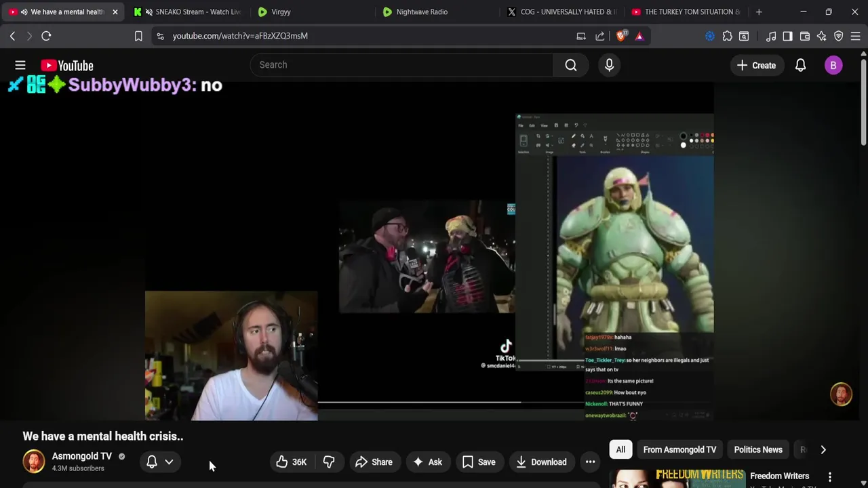Image resolution: width=868 pixels, height=488 pixels.
Task: Click the Ask button
Action: pyautogui.click(x=428, y=462)
